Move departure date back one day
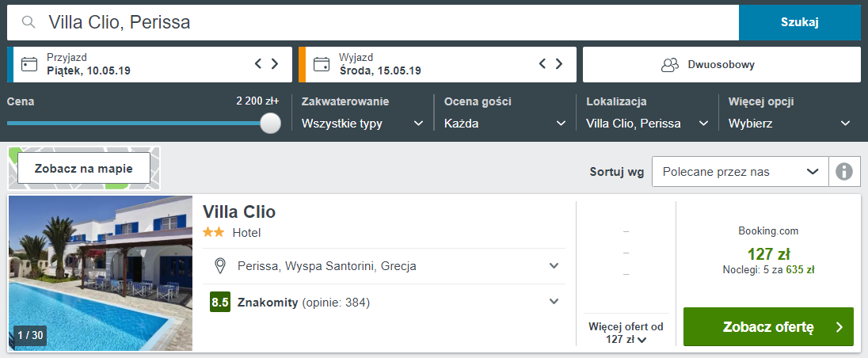The width and height of the screenshot is (868, 358). point(542,63)
